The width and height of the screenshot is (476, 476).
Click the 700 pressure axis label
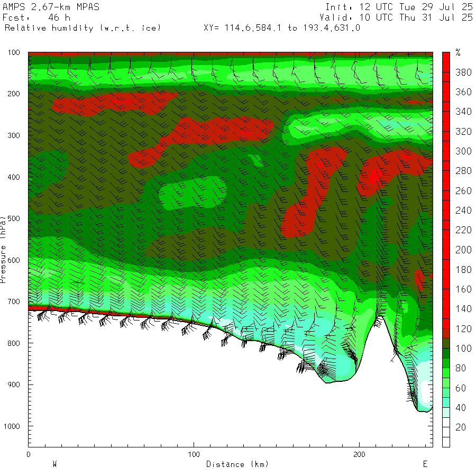14,301
